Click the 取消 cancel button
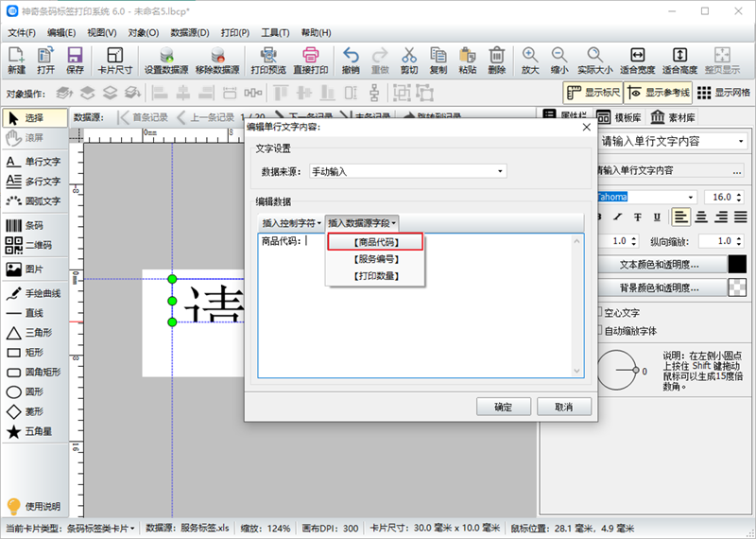The height and width of the screenshot is (539, 756). point(564,407)
